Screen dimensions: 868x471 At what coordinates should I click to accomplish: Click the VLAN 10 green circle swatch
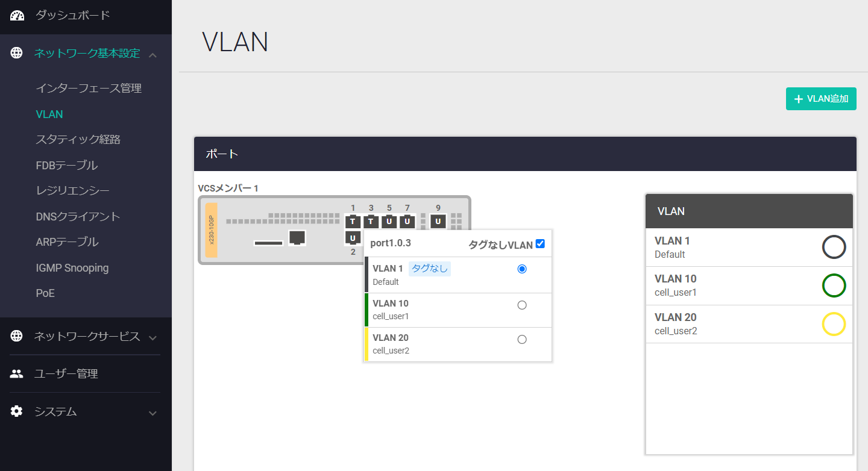(x=834, y=285)
